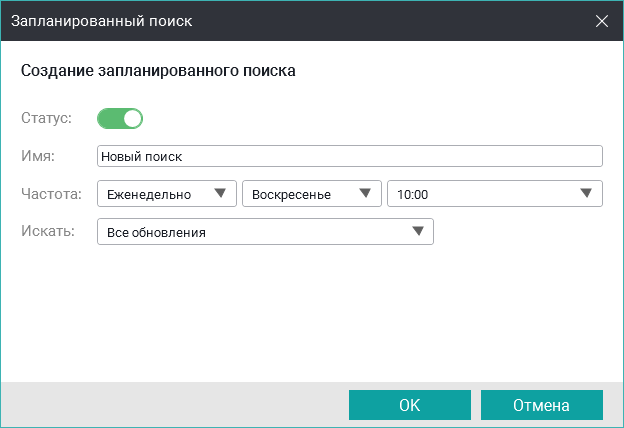Screen dimensions: 624x428
Task: Click the arrow icon beside Еженедельно
Action: tap(220, 194)
